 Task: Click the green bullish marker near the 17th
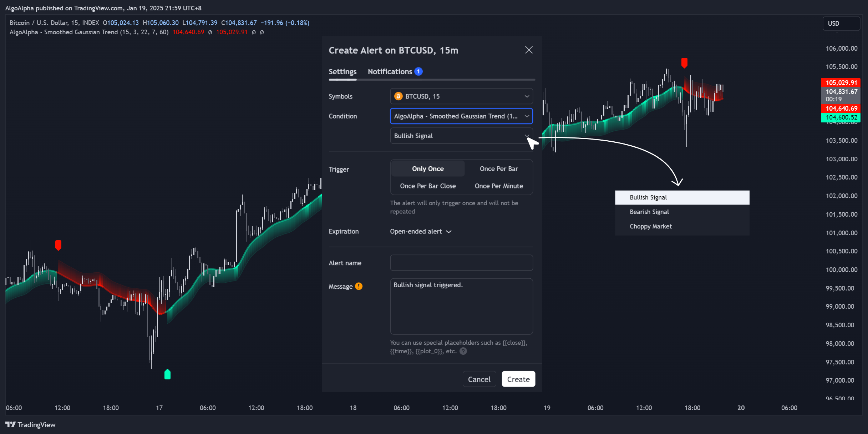pos(167,374)
